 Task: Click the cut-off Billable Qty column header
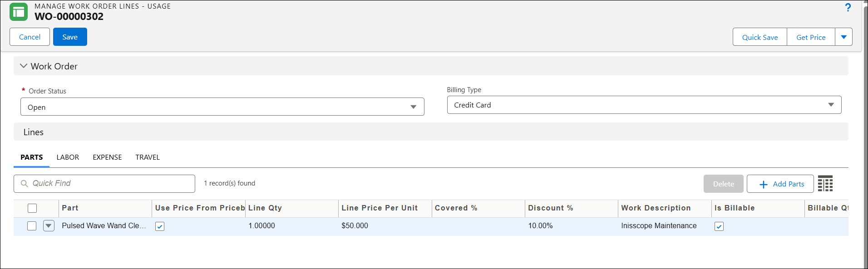pos(827,208)
